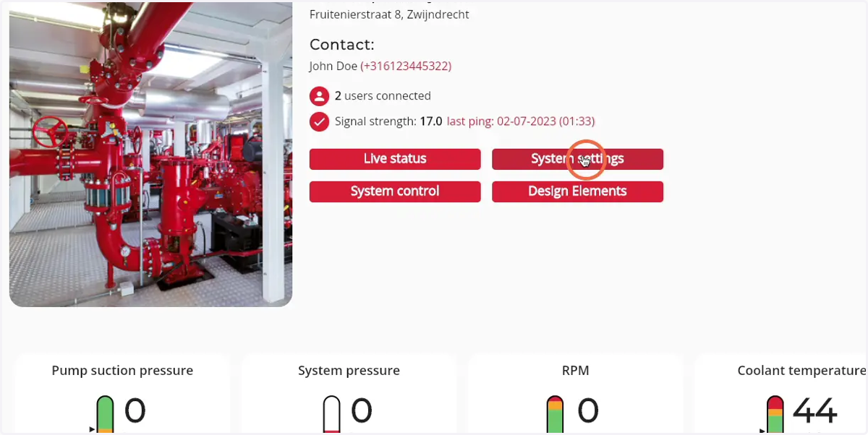Open System settings
The width and height of the screenshot is (868, 435).
[x=577, y=159]
